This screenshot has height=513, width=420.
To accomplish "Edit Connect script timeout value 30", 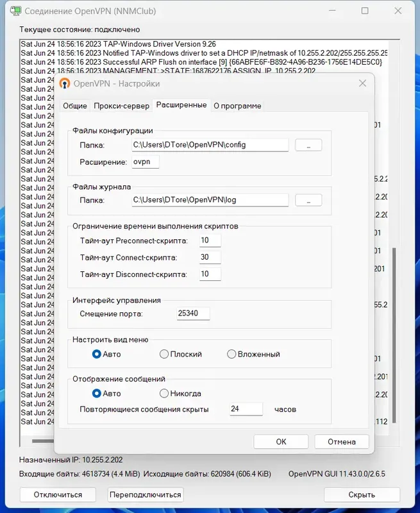I will pyautogui.click(x=210, y=258).
